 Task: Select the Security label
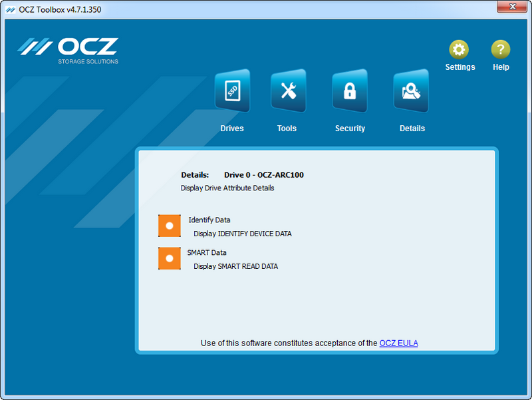click(350, 128)
